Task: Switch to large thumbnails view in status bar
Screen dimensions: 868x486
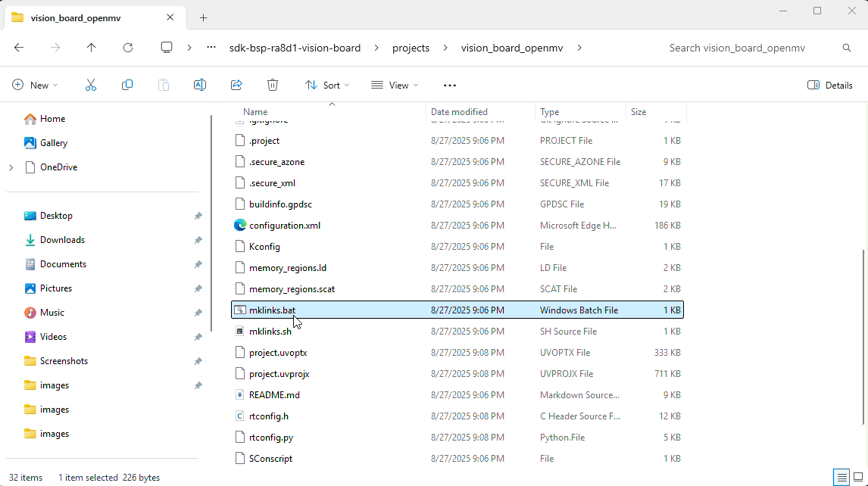Action: tap(858, 477)
